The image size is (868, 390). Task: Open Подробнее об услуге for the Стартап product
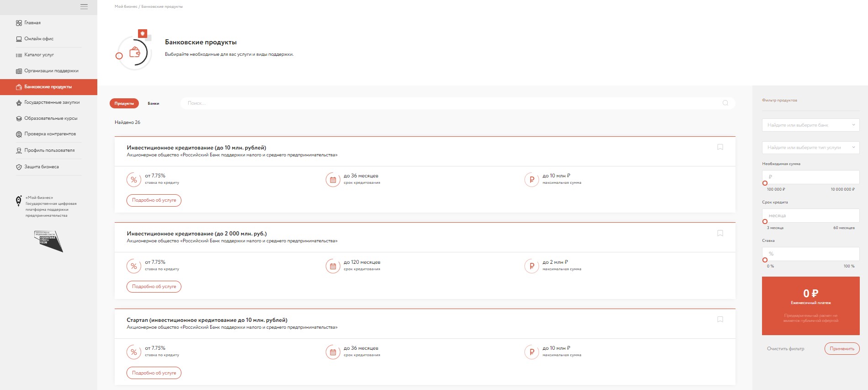pyautogui.click(x=154, y=373)
